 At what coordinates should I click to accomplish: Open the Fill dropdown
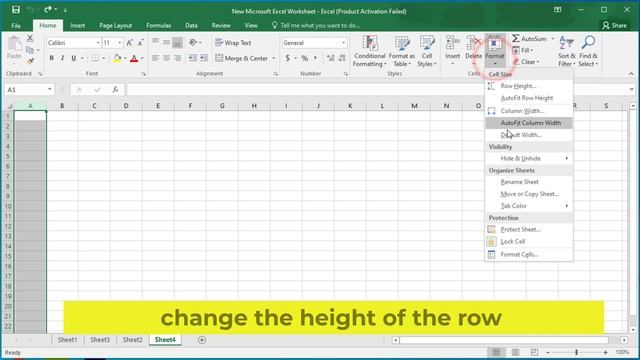(523, 50)
